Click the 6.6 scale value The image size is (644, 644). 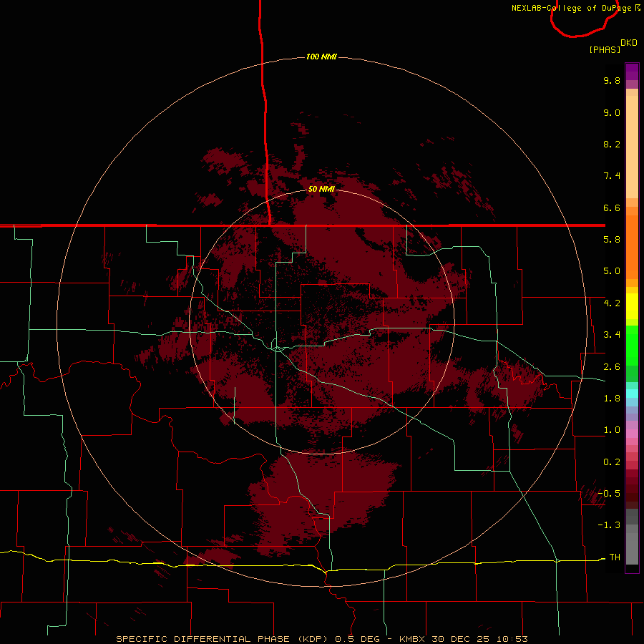pos(612,208)
